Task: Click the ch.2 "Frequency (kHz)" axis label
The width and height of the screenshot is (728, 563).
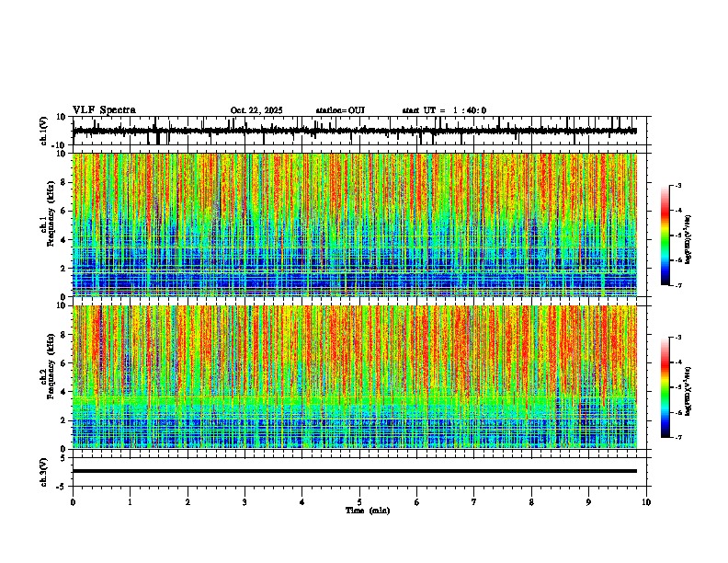Action: click(51, 366)
